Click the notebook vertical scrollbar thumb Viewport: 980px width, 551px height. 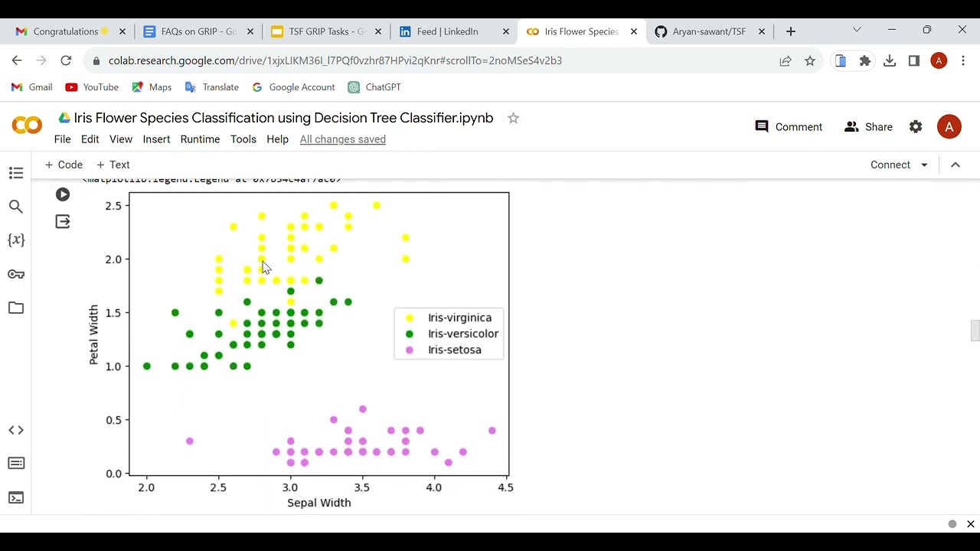coord(975,331)
